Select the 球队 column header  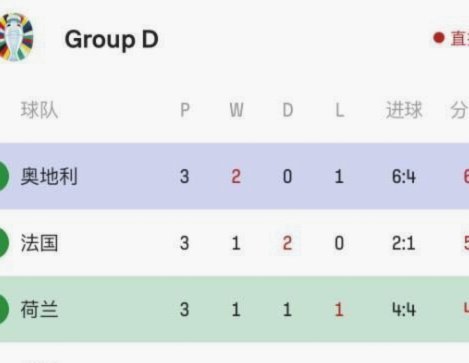(x=39, y=110)
